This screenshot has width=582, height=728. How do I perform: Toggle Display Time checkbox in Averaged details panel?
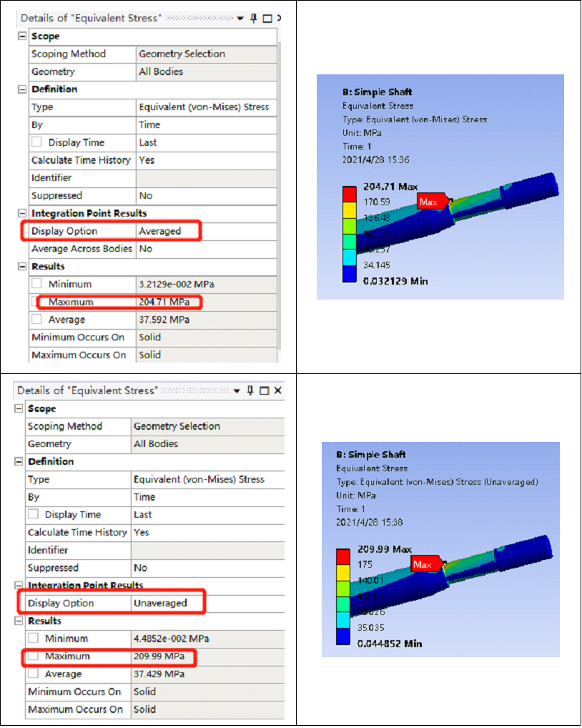36,142
